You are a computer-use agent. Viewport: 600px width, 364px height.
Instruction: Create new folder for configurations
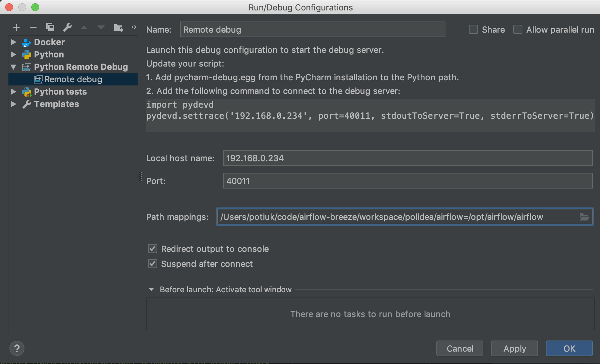pos(118,27)
